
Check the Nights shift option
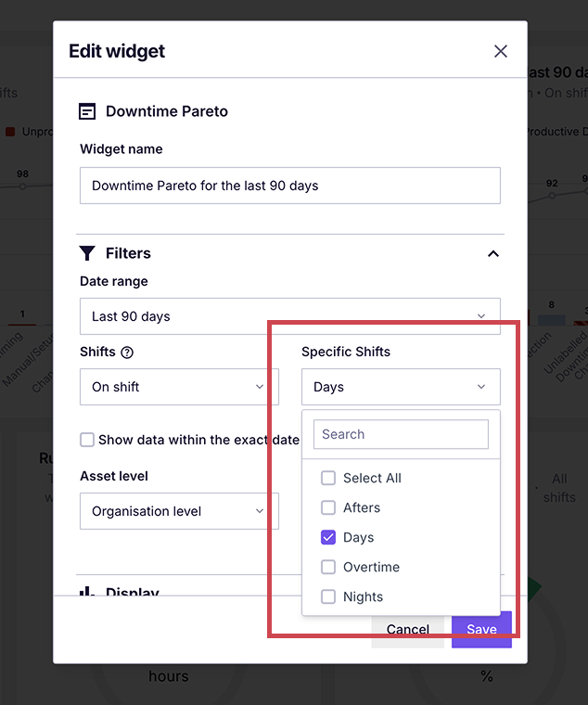pos(328,597)
